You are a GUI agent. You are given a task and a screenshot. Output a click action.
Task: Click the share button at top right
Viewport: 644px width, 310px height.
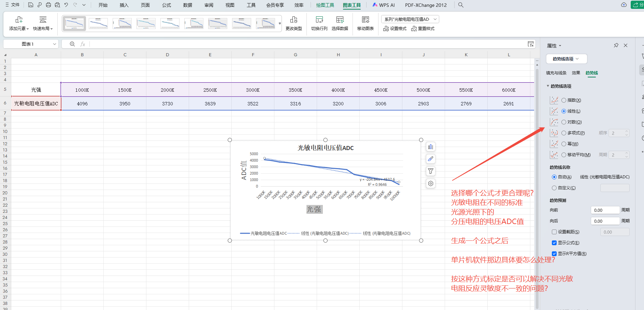pos(637,5)
